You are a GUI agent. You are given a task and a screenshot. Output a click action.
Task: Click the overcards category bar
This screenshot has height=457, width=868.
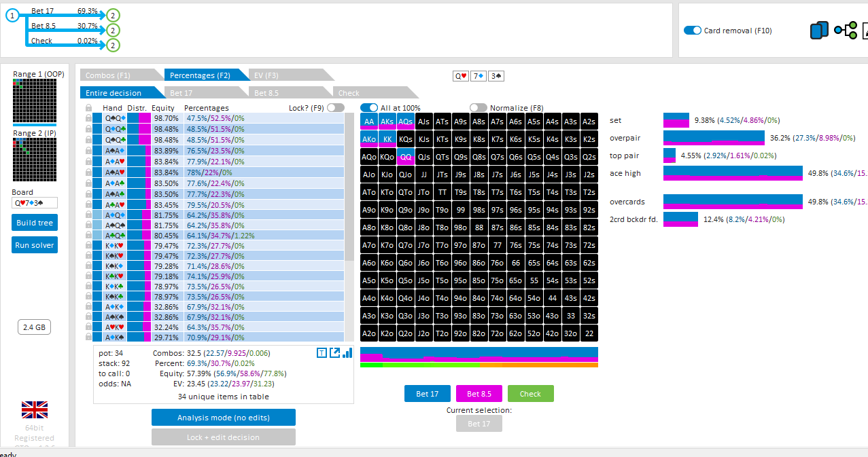tap(733, 202)
